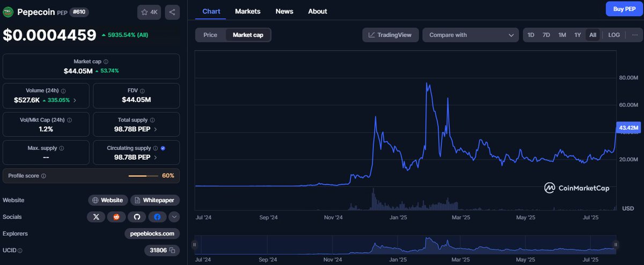Open the Compare with dropdown
The width and height of the screenshot is (644, 265).
pyautogui.click(x=471, y=35)
